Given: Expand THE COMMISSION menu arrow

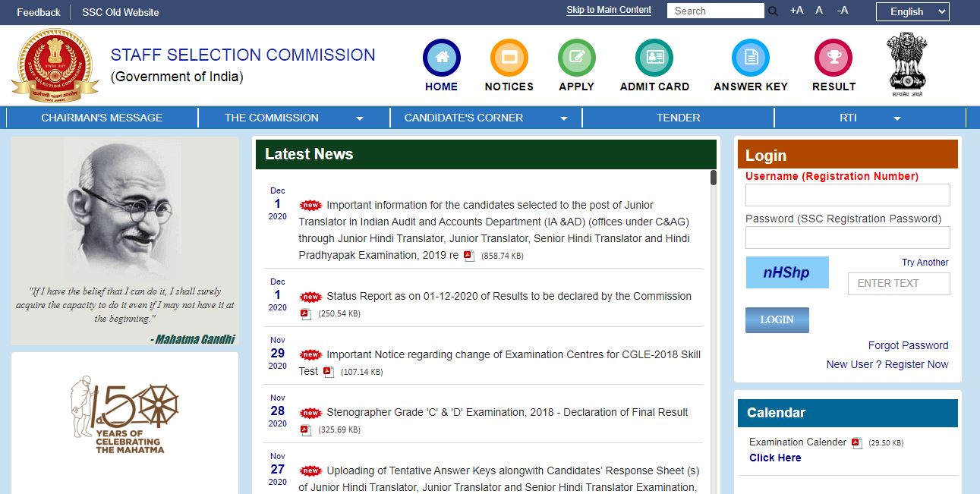Looking at the screenshot, I should (x=360, y=118).
